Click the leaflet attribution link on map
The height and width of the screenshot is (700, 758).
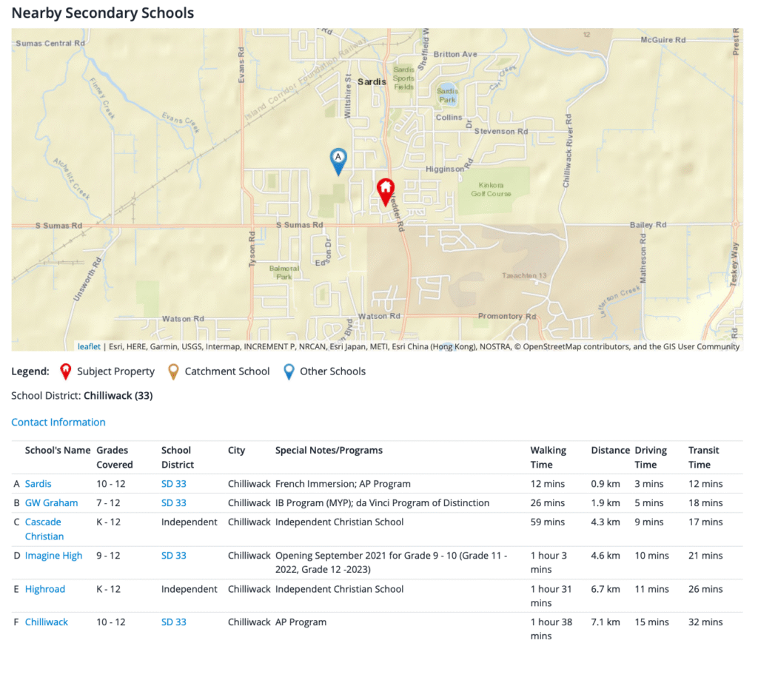coord(89,346)
